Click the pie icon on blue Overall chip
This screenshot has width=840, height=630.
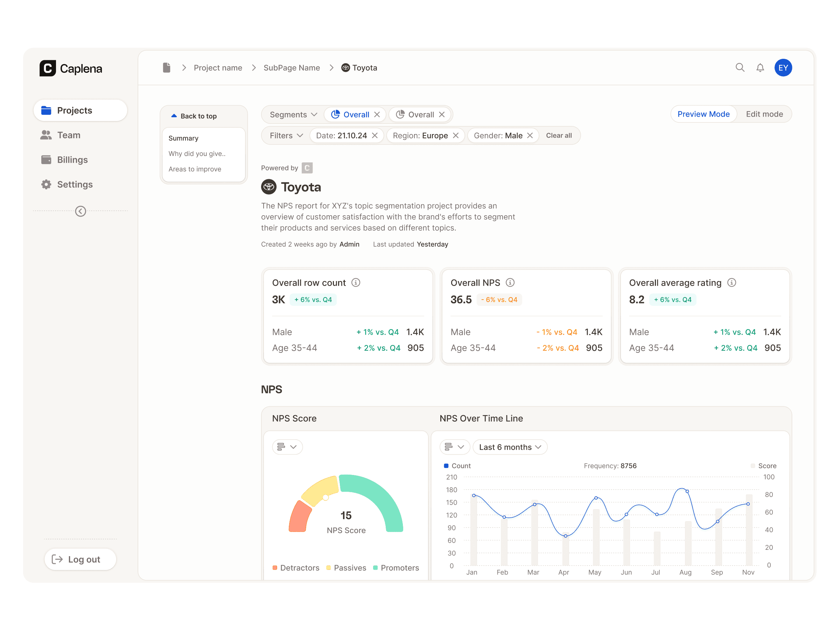(335, 114)
